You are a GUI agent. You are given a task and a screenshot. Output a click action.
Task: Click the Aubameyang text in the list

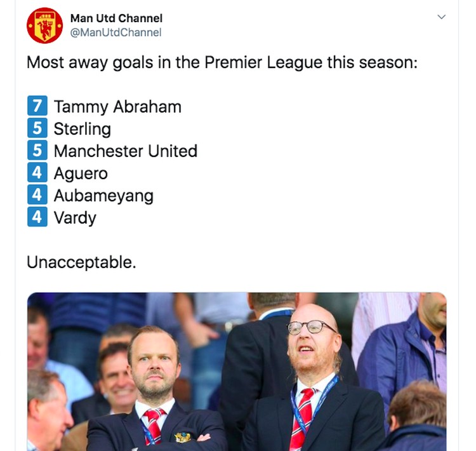pos(103,196)
